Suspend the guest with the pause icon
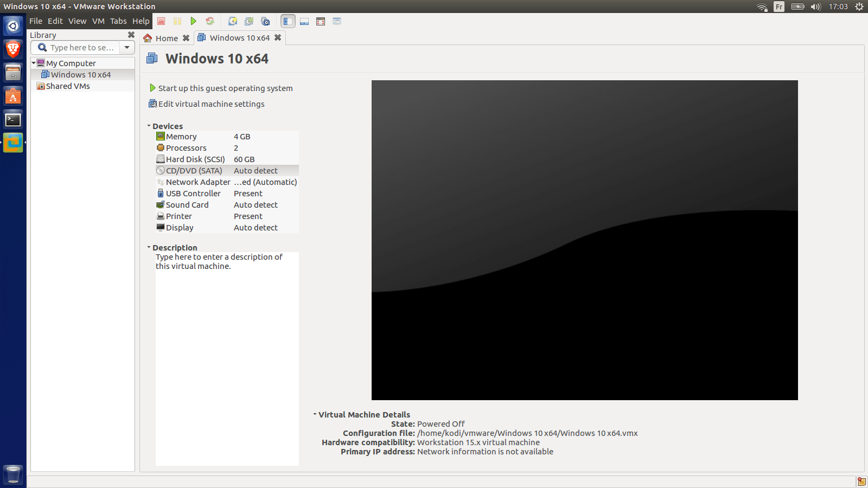 pos(177,21)
